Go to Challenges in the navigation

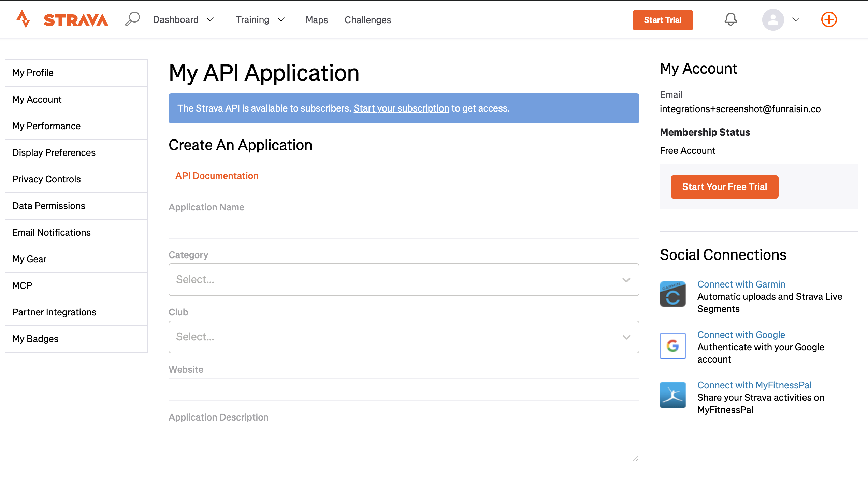click(x=368, y=20)
